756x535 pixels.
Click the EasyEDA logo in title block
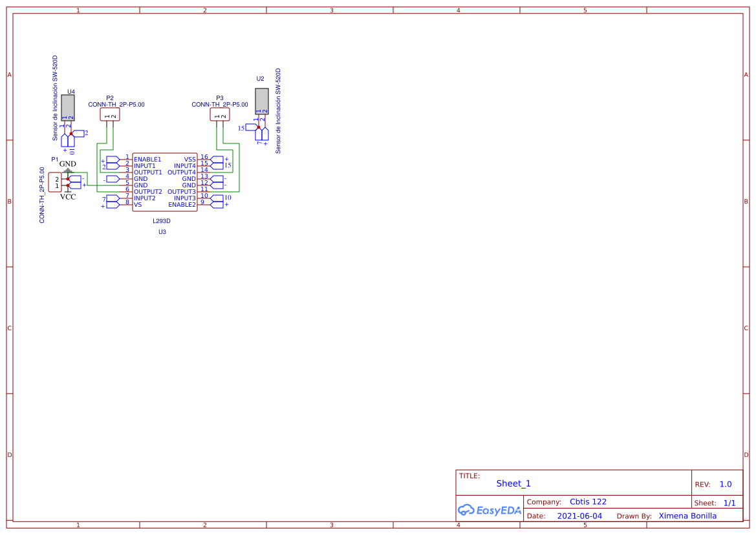[x=488, y=510]
